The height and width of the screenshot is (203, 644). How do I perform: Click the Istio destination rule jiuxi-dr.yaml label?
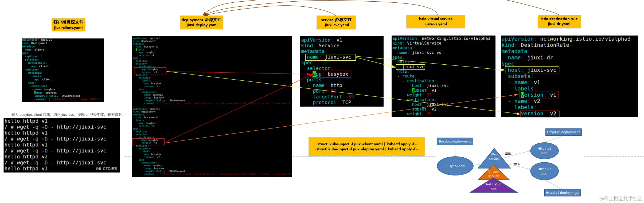click(x=559, y=21)
